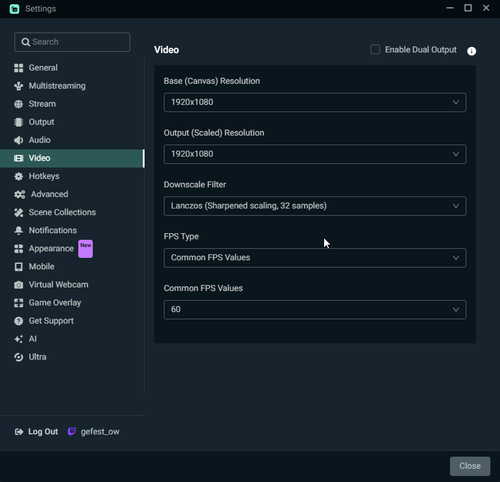
Task: Click the Hotkeys gear icon
Action: [x=19, y=176]
